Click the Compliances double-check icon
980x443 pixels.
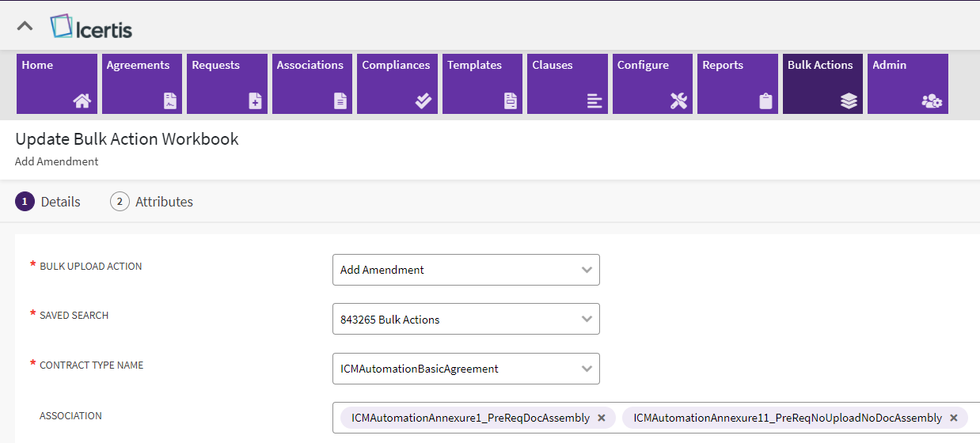(424, 100)
